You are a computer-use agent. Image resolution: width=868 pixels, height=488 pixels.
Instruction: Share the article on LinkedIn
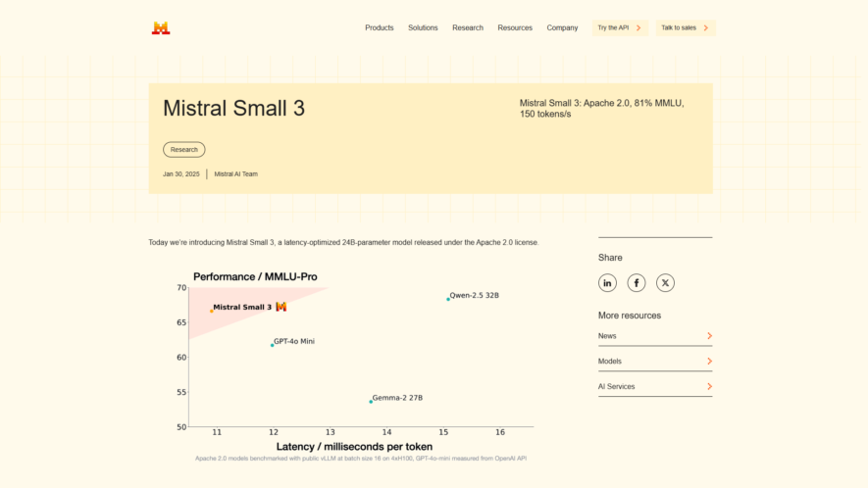coord(607,283)
